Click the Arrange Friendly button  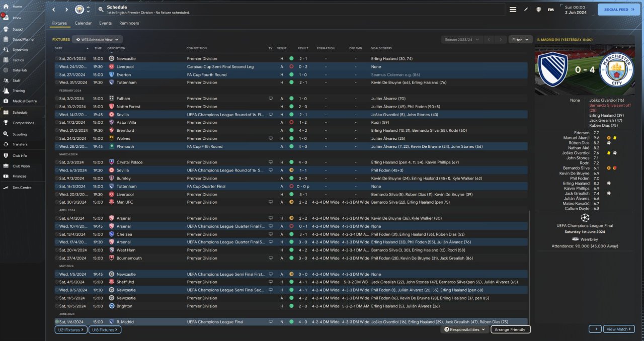pos(510,329)
